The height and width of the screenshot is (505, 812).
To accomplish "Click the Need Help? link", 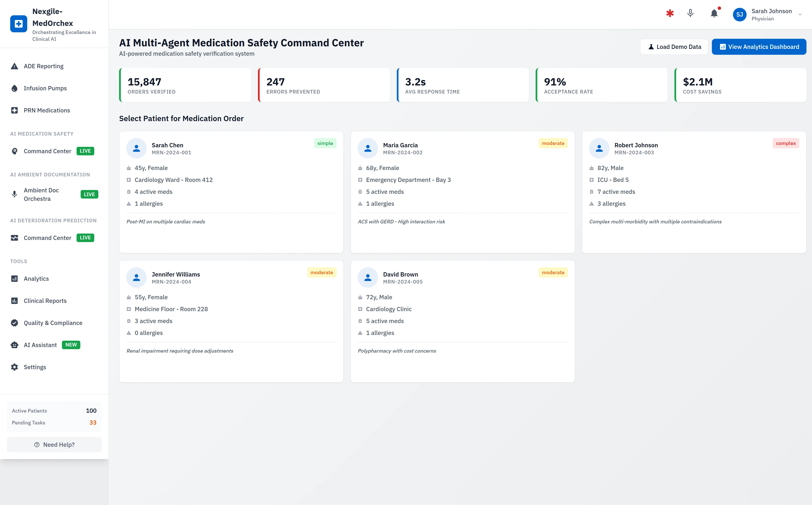I will pos(54,445).
